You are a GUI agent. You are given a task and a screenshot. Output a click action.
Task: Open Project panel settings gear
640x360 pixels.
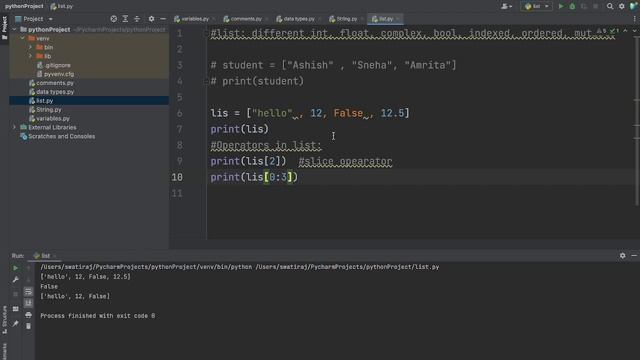pyautogui.click(x=151, y=19)
